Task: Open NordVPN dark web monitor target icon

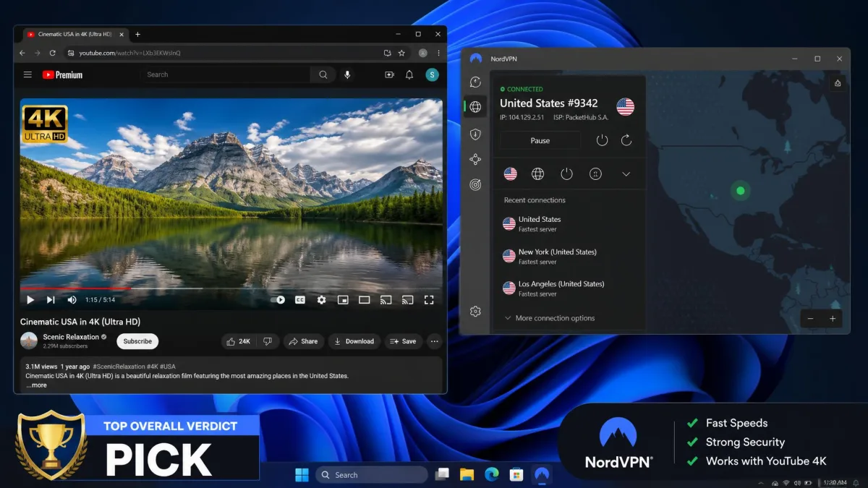Action: pos(475,184)
